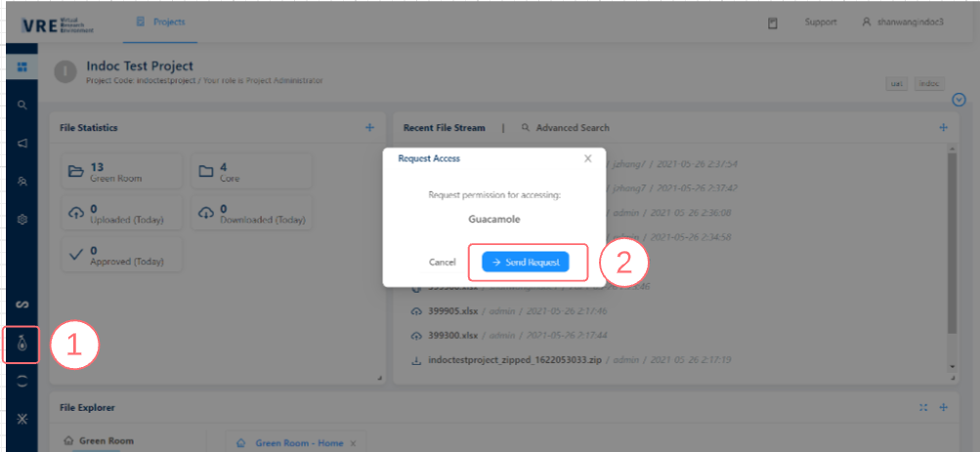Click the bottom cross-tools sidebar icon
The width and height of the screenshot is (980, 452).
(x=21, y=419)
